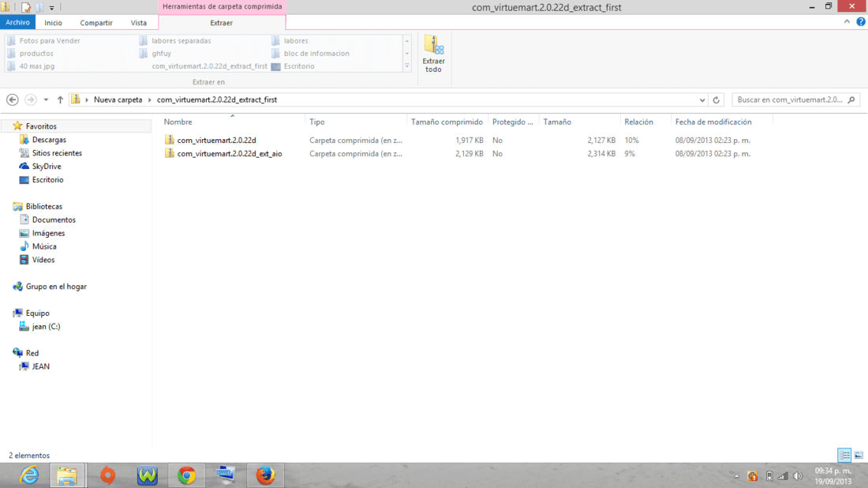This screenshot has width=868, height=488.
Task: Expand the Extraer en destinations gallery
Action: pos(407,66)
